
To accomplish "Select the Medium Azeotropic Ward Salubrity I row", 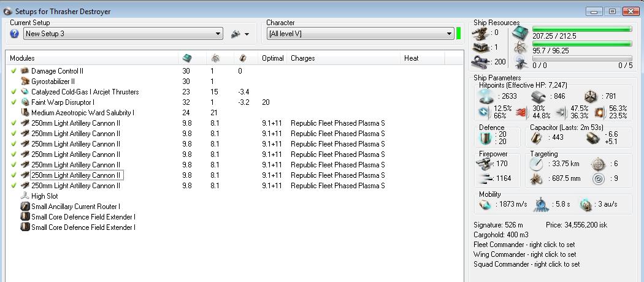I will [x=234, y=112].
